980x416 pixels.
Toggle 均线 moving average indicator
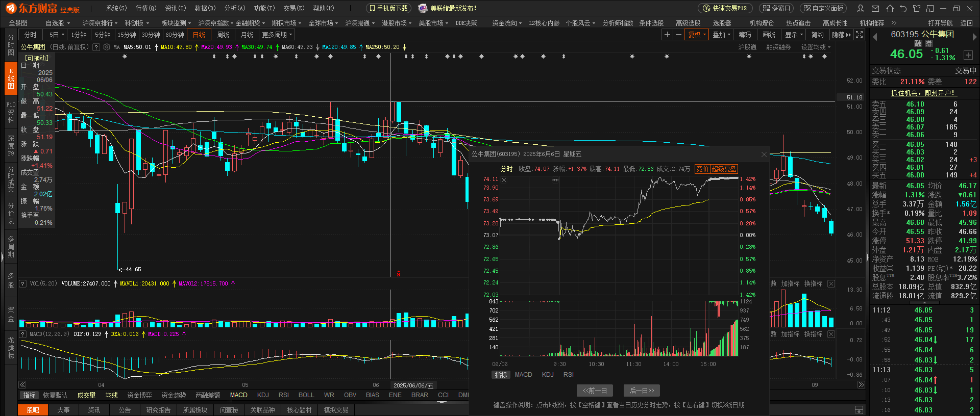coord(111,395)
